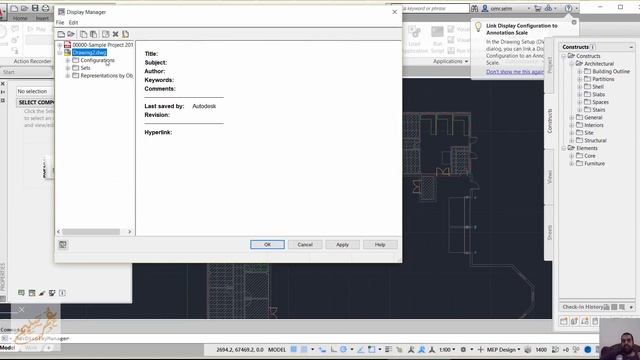Click the second icon at Project Navigator bottom
The width and height of the screenshot is (640, 360).
[x=574, y=321]
